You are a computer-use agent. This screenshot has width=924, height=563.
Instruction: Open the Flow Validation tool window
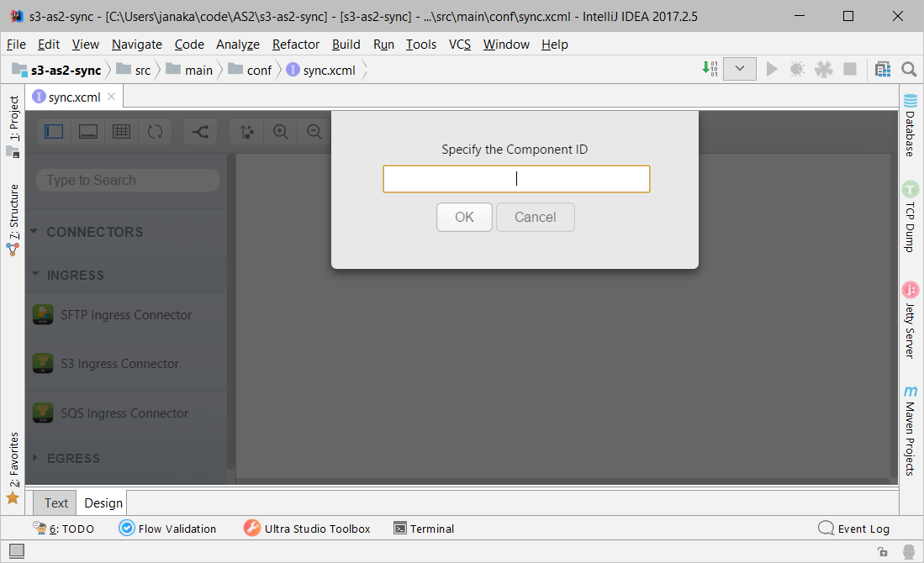click(167, 529)
